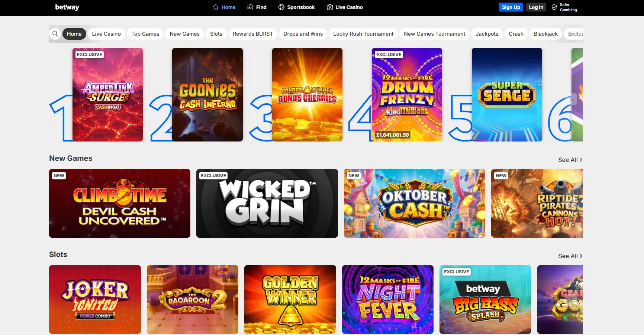The height and width of the screenshot is (335, 644).
Task: Click Sign Up button
Action: tap(511, 7)
